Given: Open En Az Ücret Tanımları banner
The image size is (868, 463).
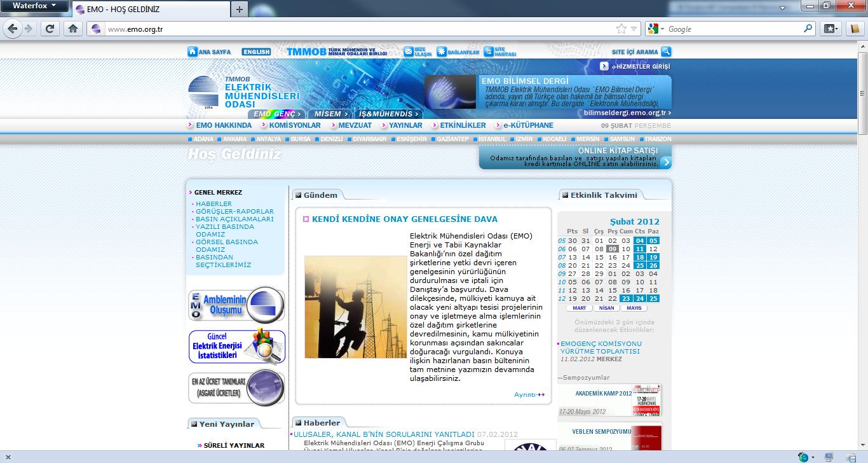Looking at the screenshot, I should click(236, 387).
